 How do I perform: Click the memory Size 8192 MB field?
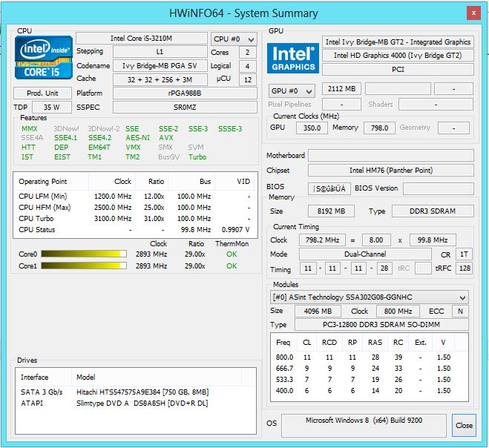click(x=331, y=211)
